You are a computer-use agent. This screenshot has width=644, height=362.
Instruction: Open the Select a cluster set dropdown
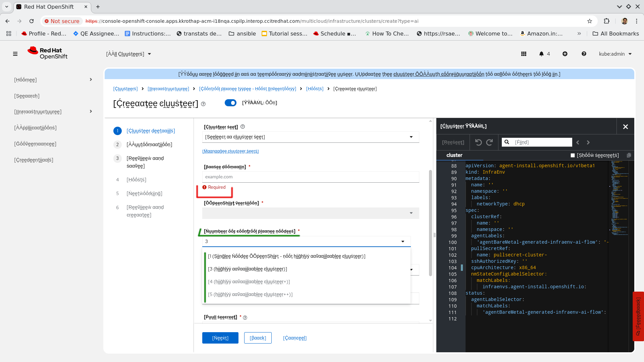[310, 137]
